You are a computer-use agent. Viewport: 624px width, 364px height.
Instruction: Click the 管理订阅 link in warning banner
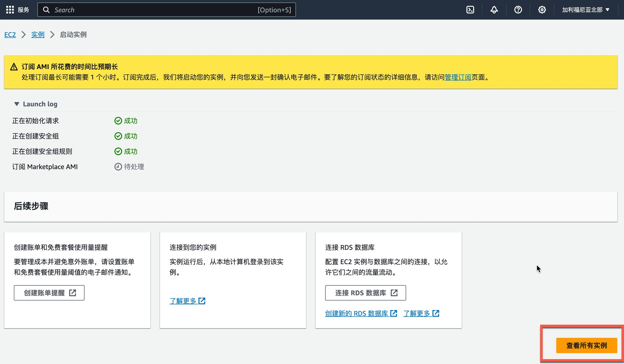(458, 77)
